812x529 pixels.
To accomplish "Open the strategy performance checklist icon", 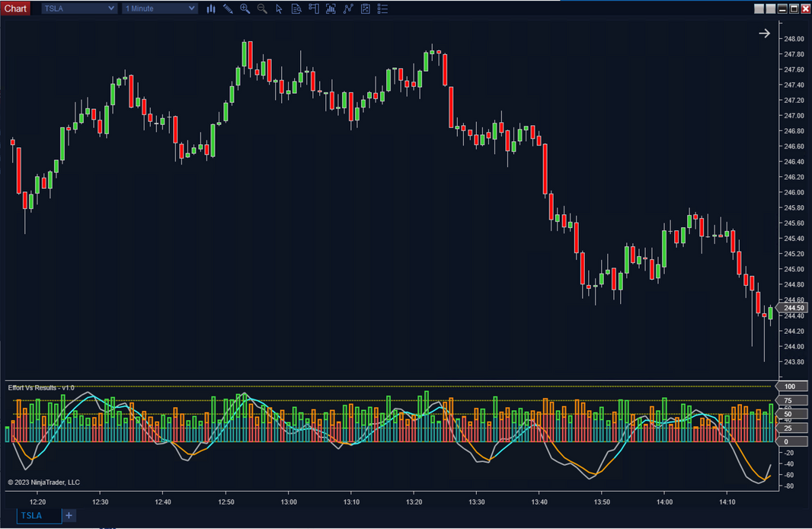I will [366, 9].
